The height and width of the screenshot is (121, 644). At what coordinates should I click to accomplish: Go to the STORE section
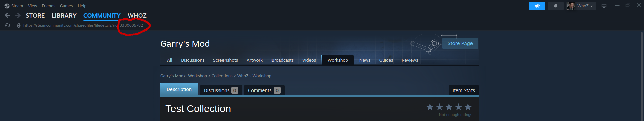[35, 16]
